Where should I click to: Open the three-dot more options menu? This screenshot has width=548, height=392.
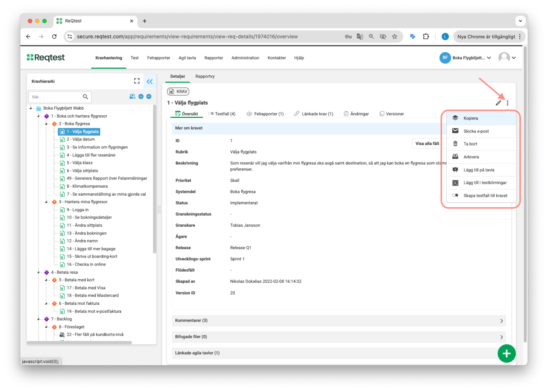click(x=507, y=103)
